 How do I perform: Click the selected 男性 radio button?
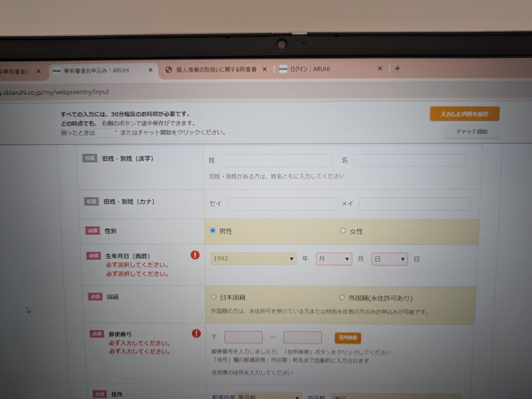point(213,230)
